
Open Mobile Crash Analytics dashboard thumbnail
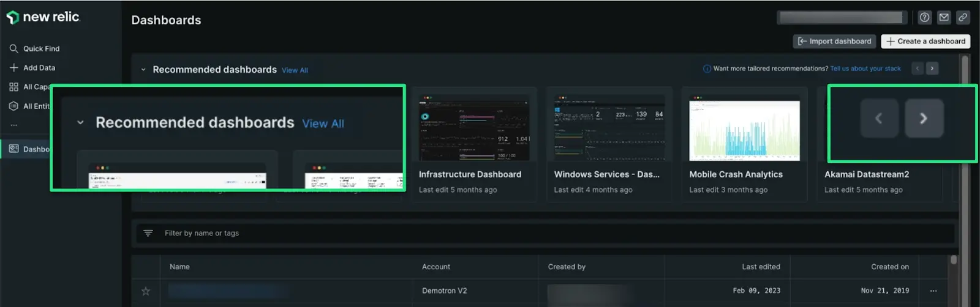(x=744, y=131)
